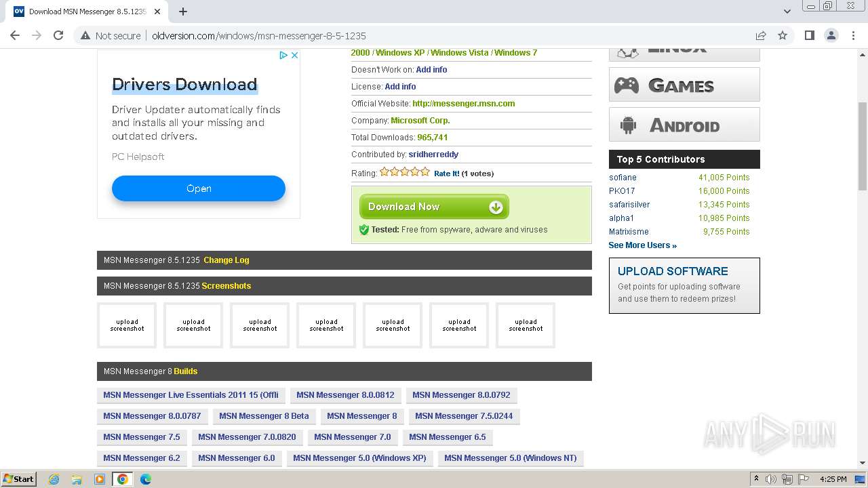868x488 pixels.
Task: View Not secure site information
Action: [111, 35]
